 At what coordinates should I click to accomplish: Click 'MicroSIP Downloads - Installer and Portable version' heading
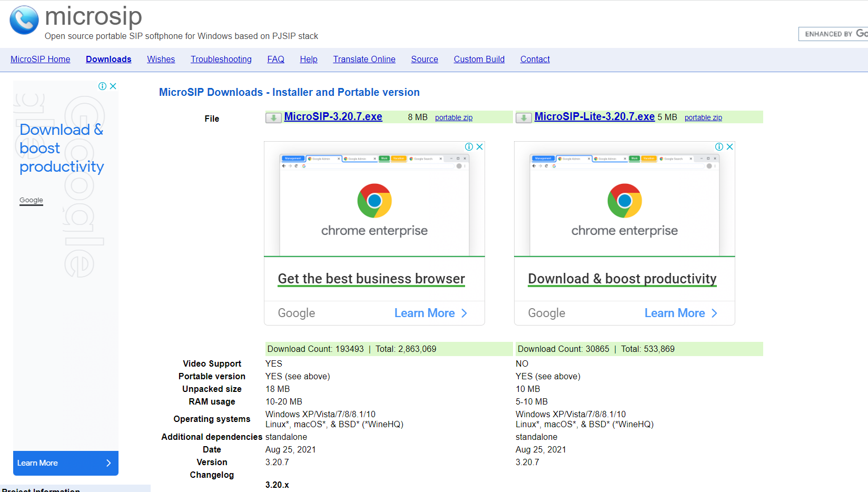(x=289, y=92)
